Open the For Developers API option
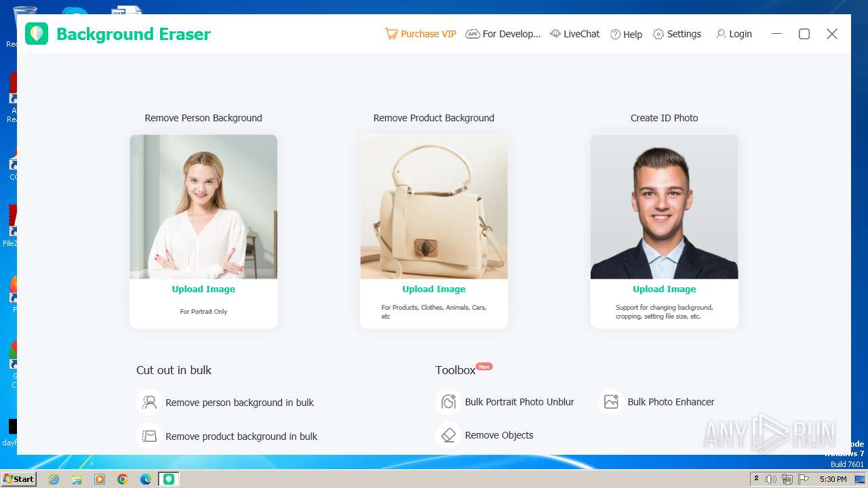 503,34
